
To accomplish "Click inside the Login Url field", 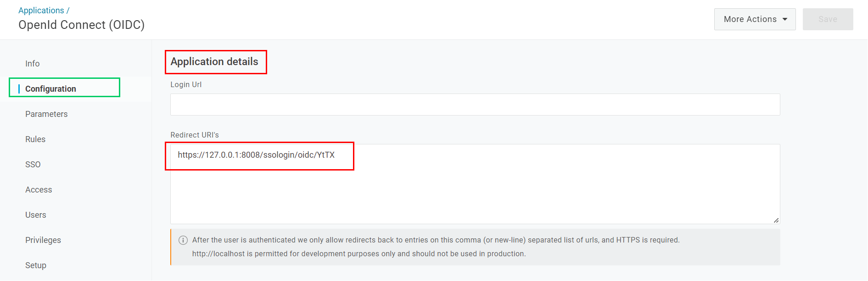I will [x=475, y=105].
